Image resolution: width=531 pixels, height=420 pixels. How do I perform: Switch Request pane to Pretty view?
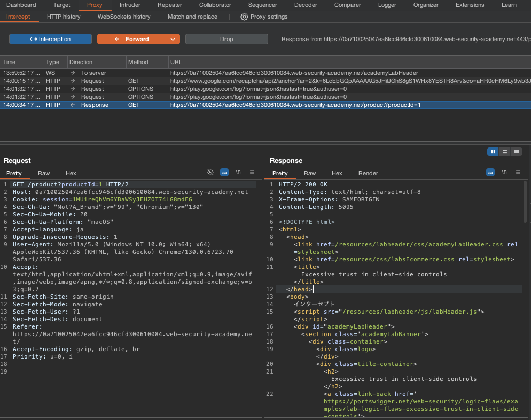click(x=14, y=173)
